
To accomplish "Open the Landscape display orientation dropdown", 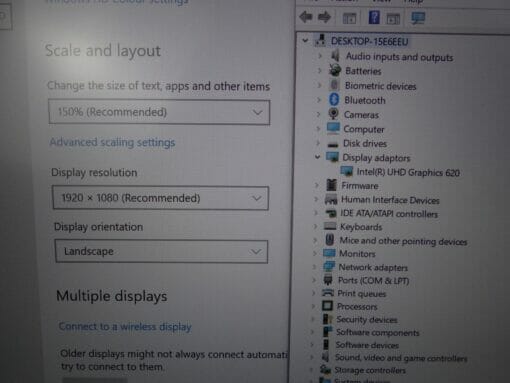I will pos(161,251).
